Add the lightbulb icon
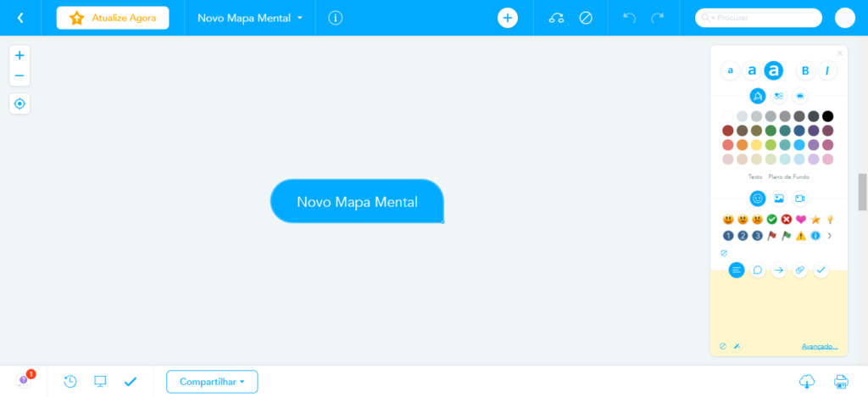 (x=829, y=219)
